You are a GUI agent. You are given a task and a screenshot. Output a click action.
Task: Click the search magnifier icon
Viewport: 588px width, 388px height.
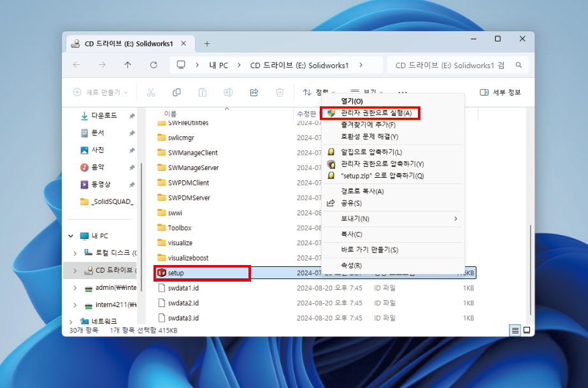[519, 65]
